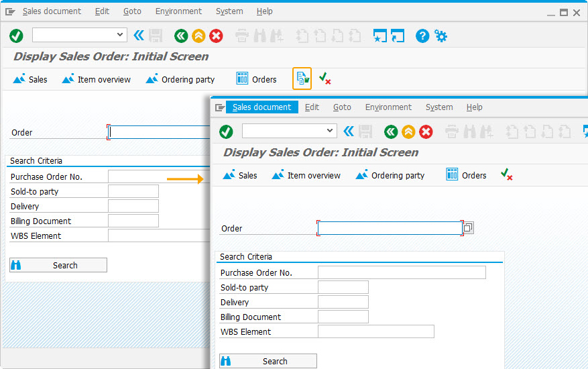This screenshot has width=588, height=369.
Task: Open the Order field search help icon
Action: [469, 228]
